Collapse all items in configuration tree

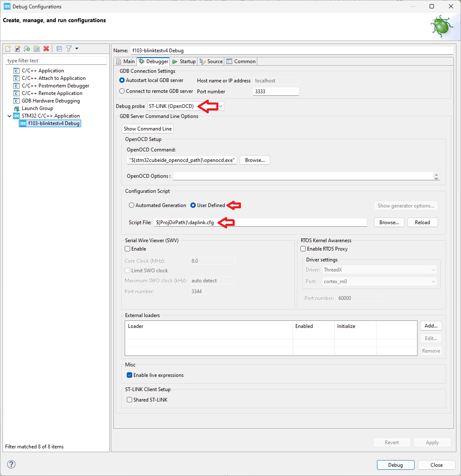coord(59,49)
